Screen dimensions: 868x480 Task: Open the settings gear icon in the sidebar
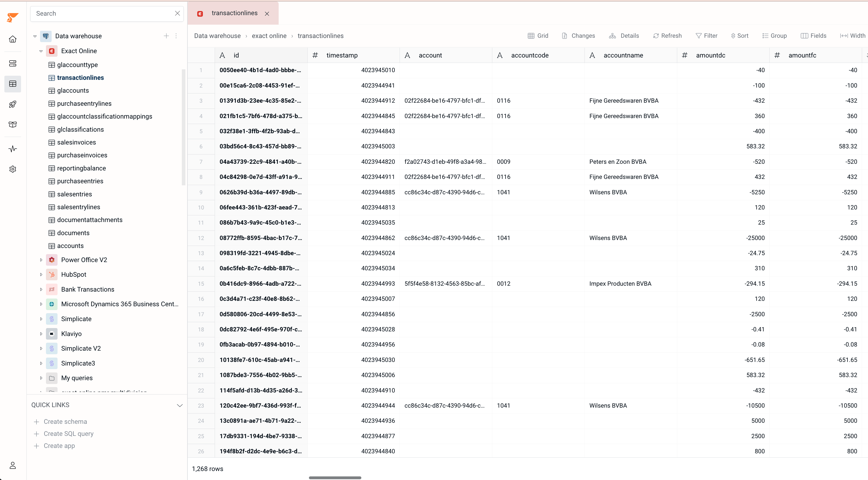coord(13,169)
